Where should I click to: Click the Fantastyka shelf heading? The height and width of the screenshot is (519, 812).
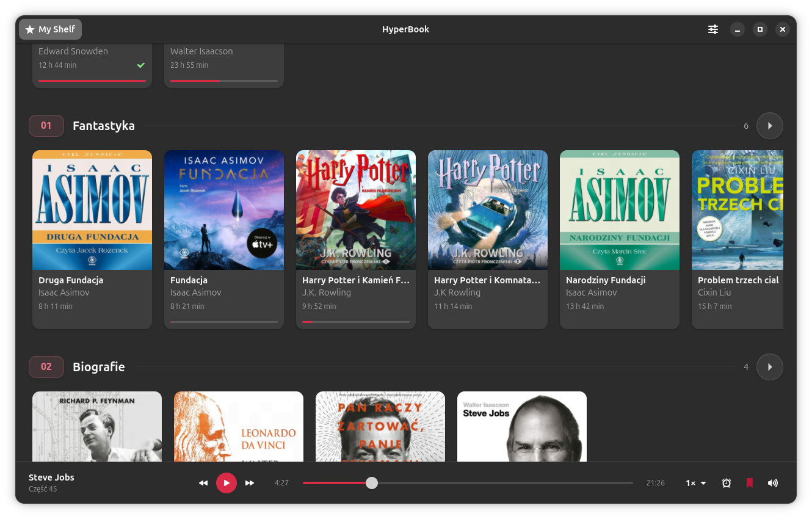click(x=104, y=126)
